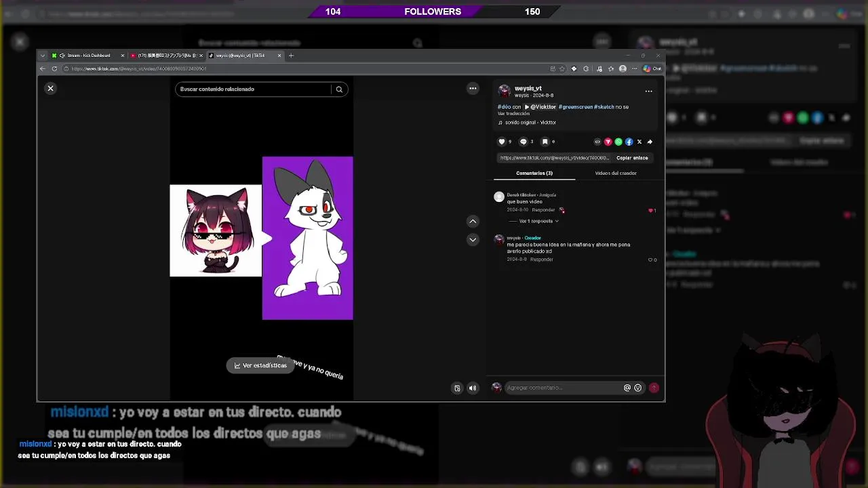
Task: Switch to Videos del creador tab
Action: click(x=616, y=173)
